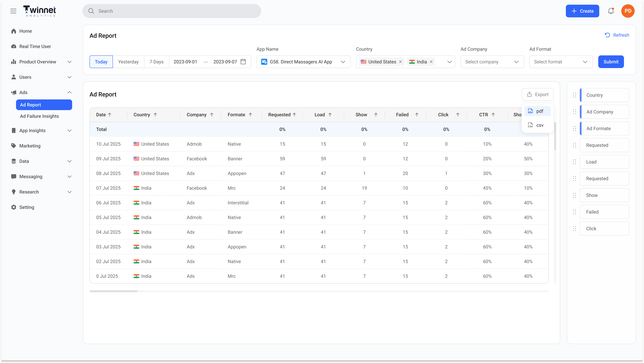Sort by Country column arrow
Screen dimensions: 644x363
pos(155,115)
